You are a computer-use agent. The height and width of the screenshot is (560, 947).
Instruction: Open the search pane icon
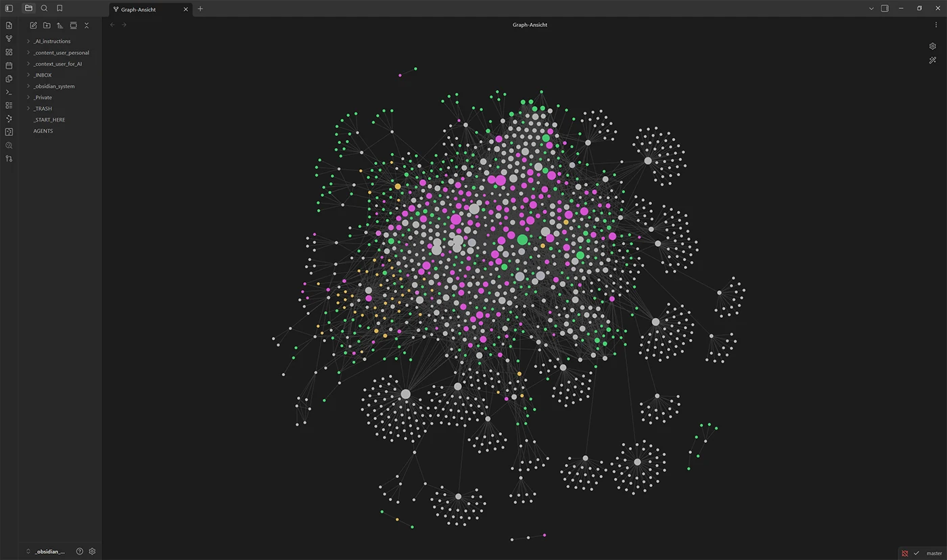(x=44, y=8)
